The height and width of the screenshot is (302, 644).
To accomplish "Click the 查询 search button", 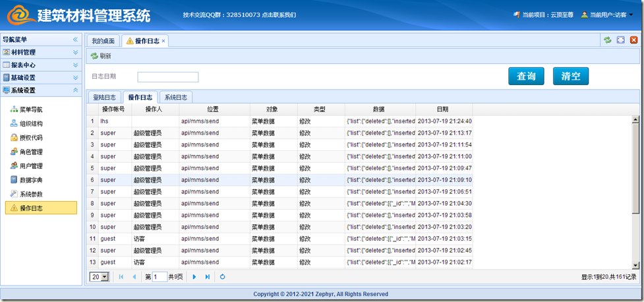I will coord(526,76).
